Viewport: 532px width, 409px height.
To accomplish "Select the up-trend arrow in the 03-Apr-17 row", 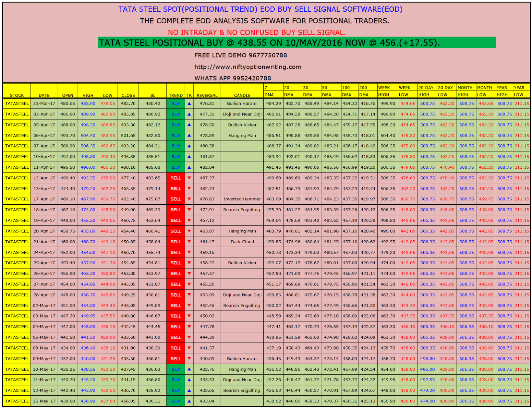I will click(189, 114).
